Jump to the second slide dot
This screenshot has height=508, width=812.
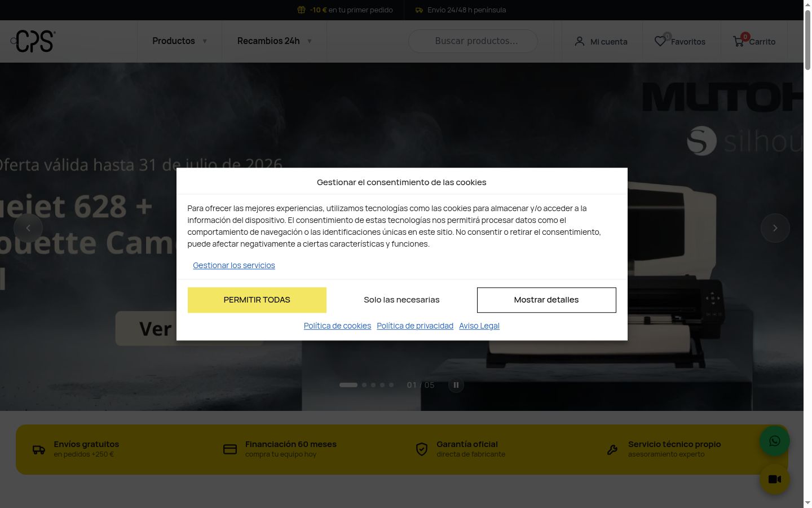point(364,385)
